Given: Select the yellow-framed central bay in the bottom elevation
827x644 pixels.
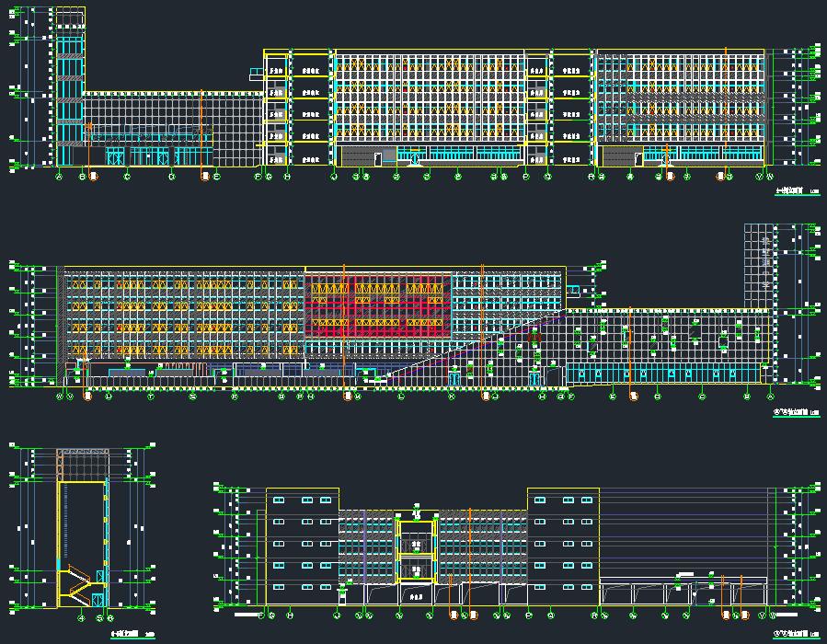Looking at the screenshot, I should coord(415,550).
